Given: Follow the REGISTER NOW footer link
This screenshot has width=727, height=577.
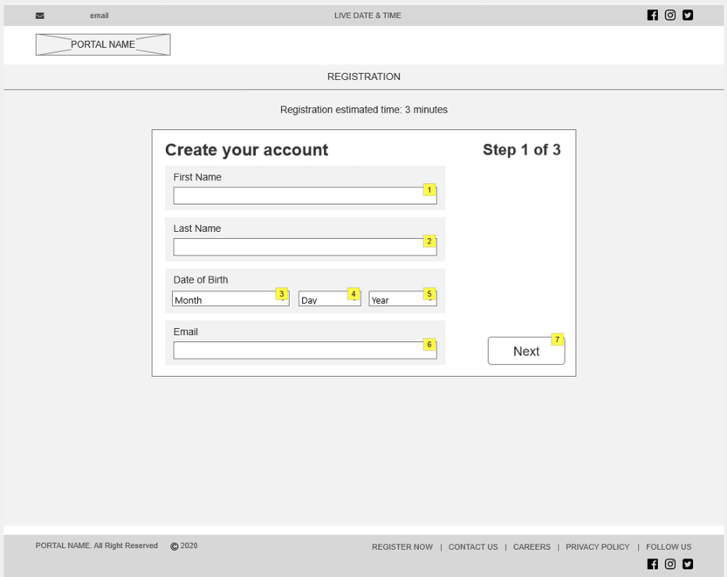Looking at the screenshot, I should click(402, 547).
